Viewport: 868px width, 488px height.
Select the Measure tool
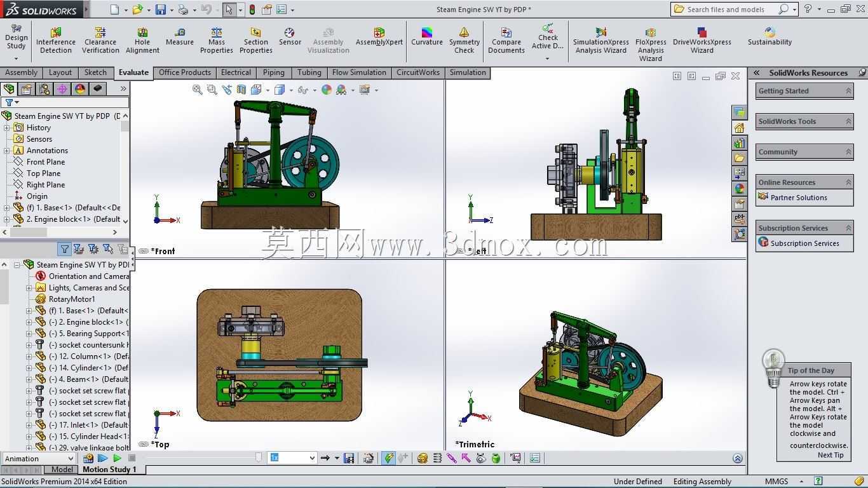pyautogui.click(x=180, y=37)
